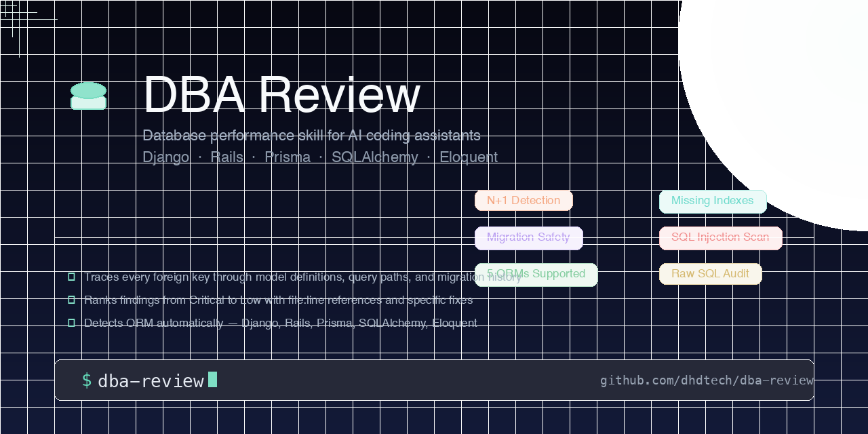The image size is (868, 434).
Task: Click the bullet square beside 'Detects ORM automatically'
Action: tap(71, 323)
